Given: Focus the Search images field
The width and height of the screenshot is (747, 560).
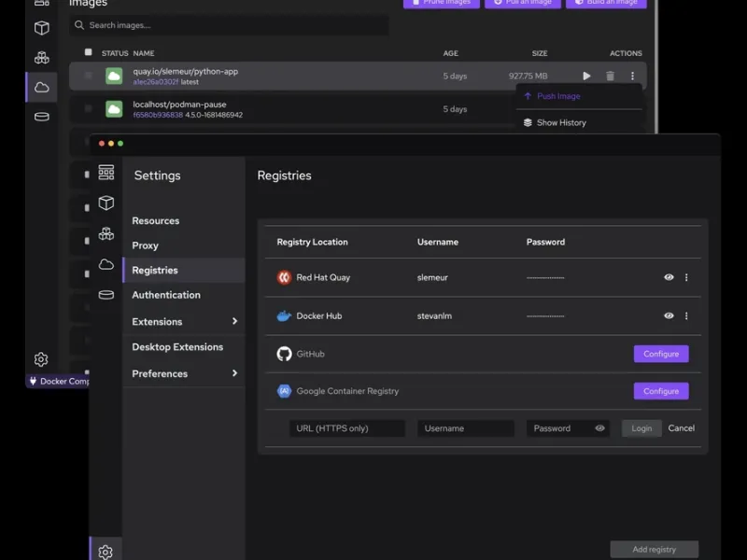Looking at the screenshot, I should 229,25.
